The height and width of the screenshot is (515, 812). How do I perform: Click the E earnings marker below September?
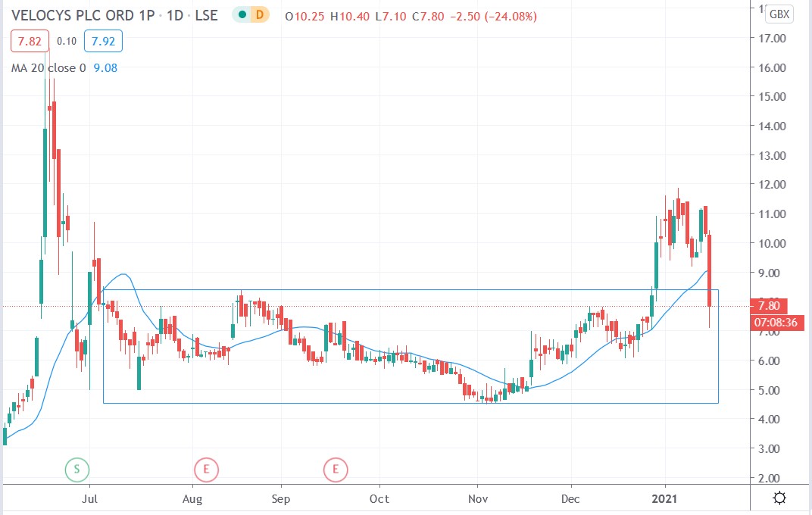[x=336, y=470]
